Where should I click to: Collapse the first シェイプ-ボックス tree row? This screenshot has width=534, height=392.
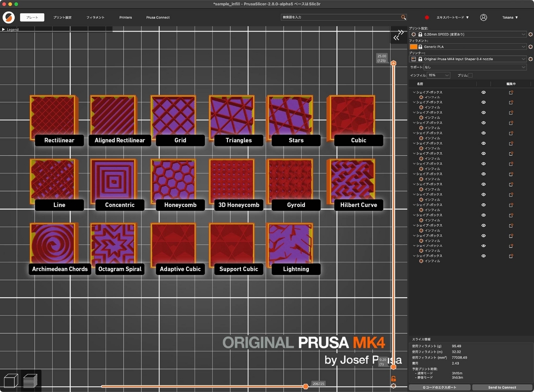414,93
